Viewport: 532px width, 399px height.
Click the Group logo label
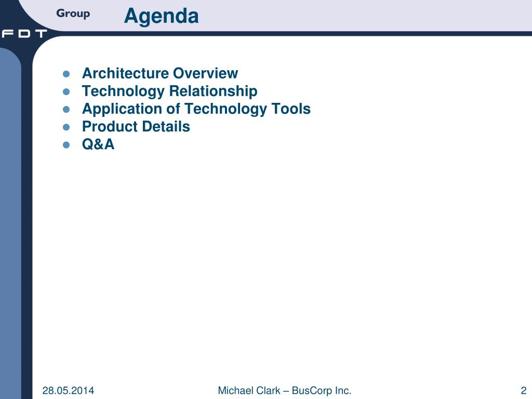(73, 14)
